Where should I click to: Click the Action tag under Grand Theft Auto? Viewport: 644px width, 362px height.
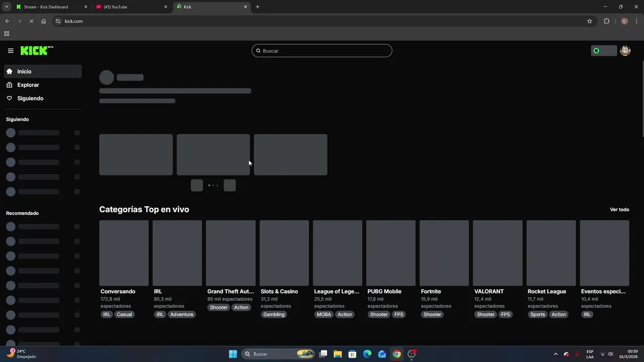tap(241, 308)
